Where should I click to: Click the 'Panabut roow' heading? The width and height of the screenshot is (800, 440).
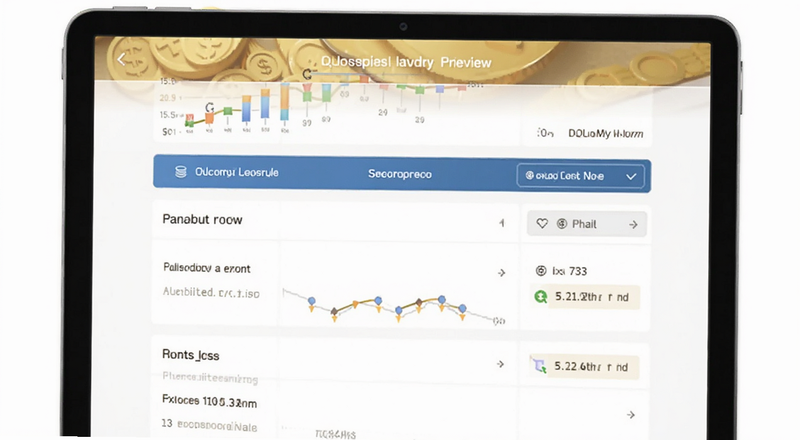coord(202,219)
